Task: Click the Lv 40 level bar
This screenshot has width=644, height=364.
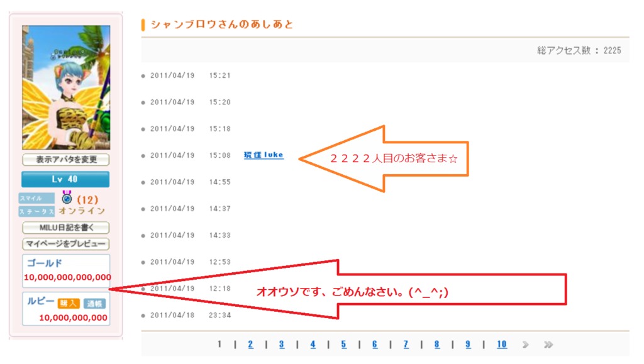Action: [x=65, y=179]
